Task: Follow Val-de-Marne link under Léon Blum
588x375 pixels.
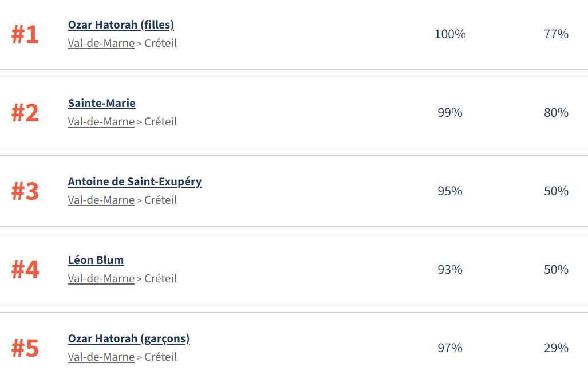Action: click(101, 278)
